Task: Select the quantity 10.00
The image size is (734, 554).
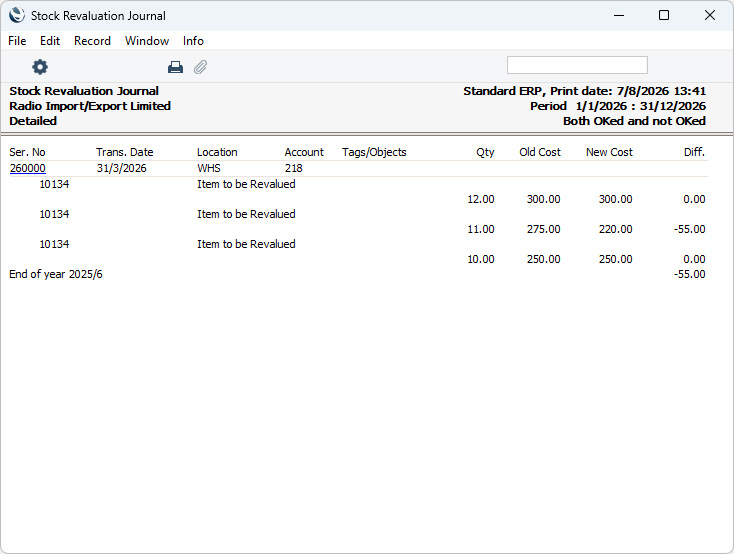Action: pos(481,259)
